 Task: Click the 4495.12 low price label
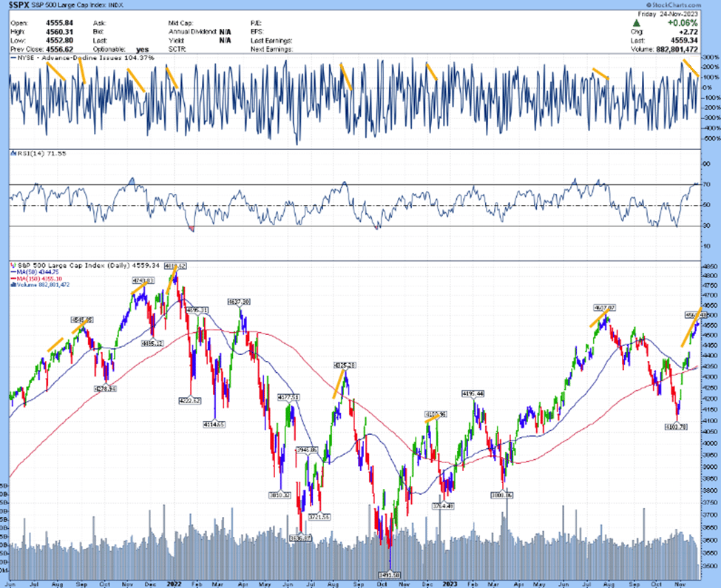pos(152,343)
